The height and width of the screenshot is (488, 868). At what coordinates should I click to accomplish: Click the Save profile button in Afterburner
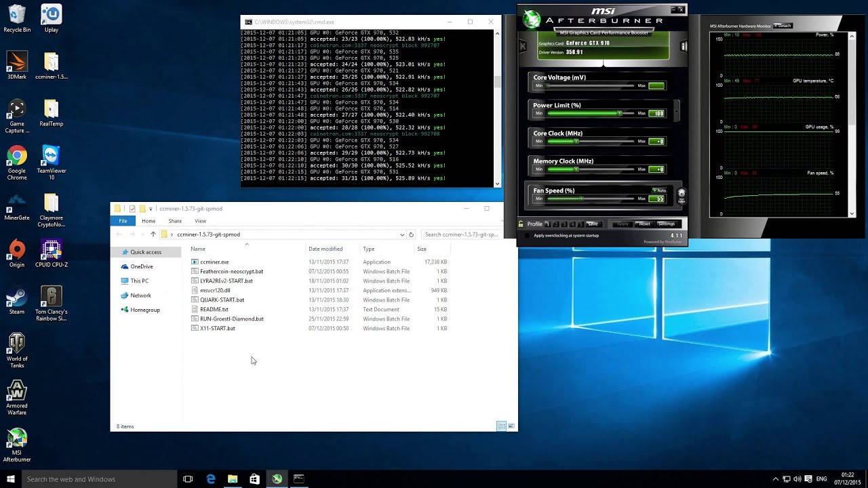[x=593, y=224]
